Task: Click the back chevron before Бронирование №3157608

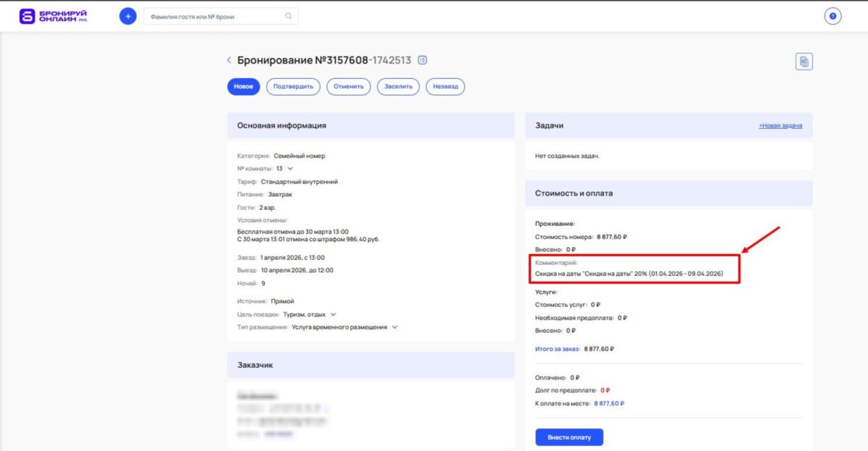Action: pyautogui.click(x=229, y=60)
